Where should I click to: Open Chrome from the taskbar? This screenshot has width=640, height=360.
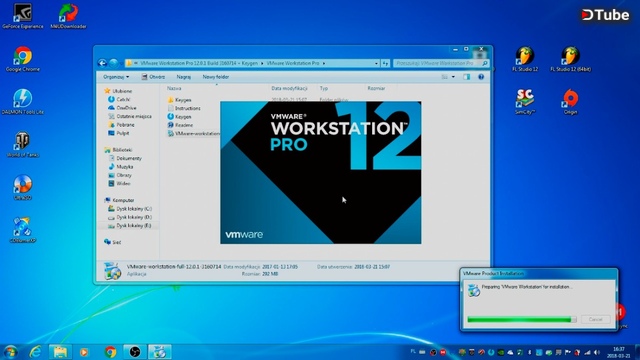coord(110,352)
